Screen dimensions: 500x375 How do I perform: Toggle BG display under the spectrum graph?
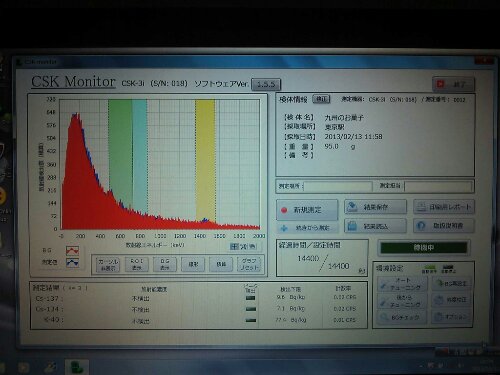point(165,264)
